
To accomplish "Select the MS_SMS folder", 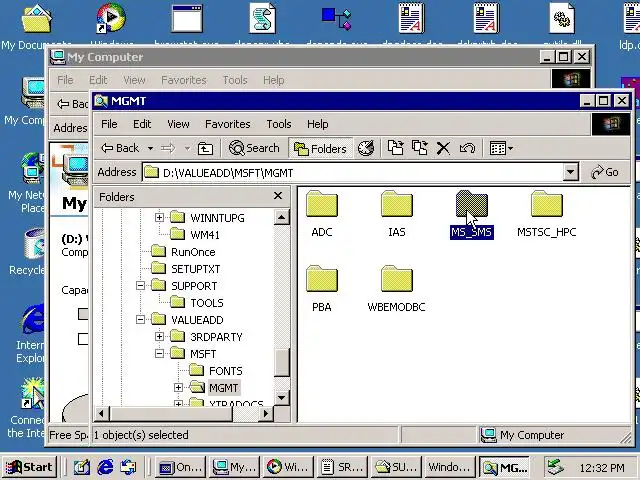I will tap(471, 215).
